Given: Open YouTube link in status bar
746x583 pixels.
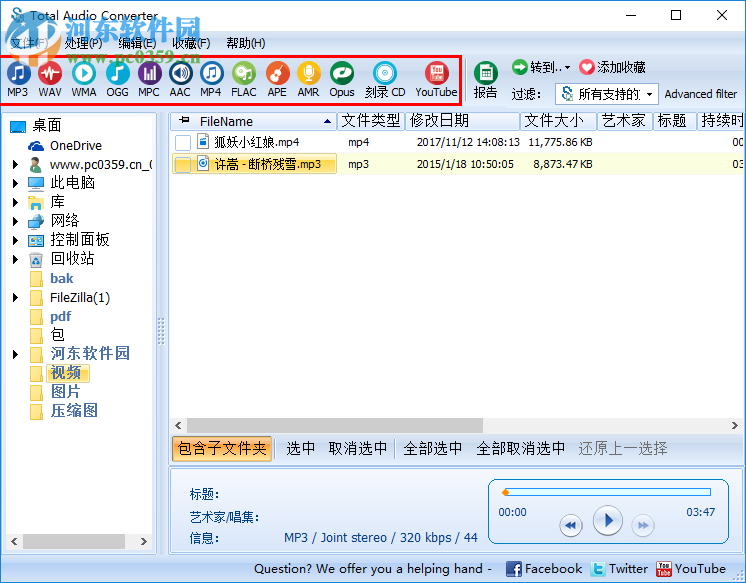Looking at the screenshot, I should point(691,569).
